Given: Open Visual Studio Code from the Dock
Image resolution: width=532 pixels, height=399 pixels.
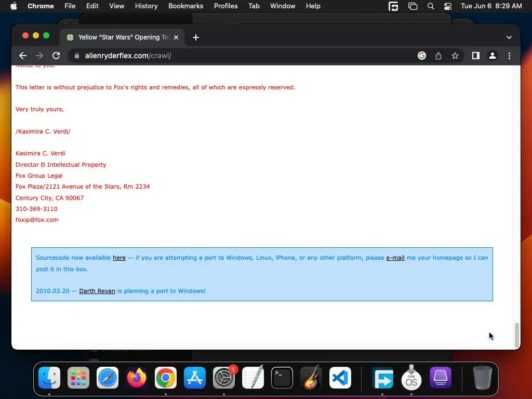Looking at the screenshot, I should (x=340, y=378).
